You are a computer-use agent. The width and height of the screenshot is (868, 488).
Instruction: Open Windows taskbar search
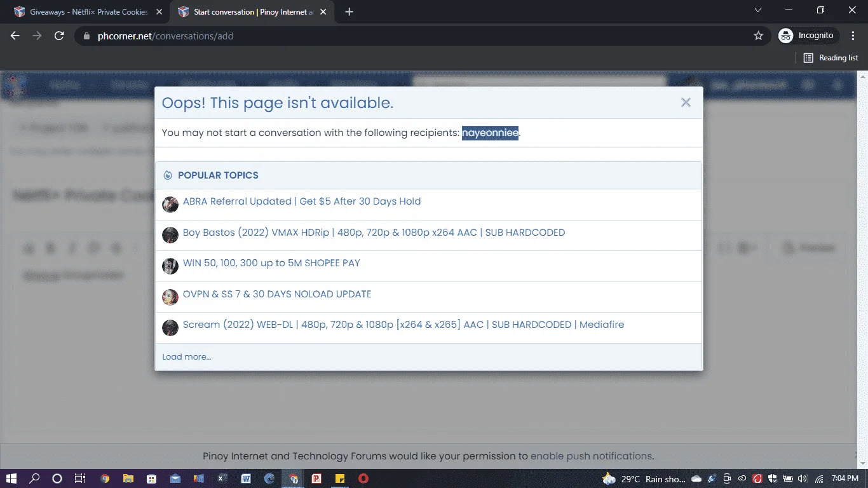point(35,478)
